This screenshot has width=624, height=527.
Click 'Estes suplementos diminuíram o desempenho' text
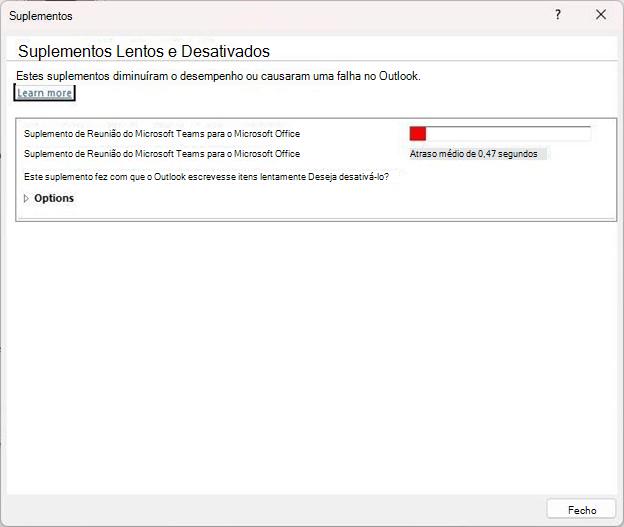tap(218, 76)
